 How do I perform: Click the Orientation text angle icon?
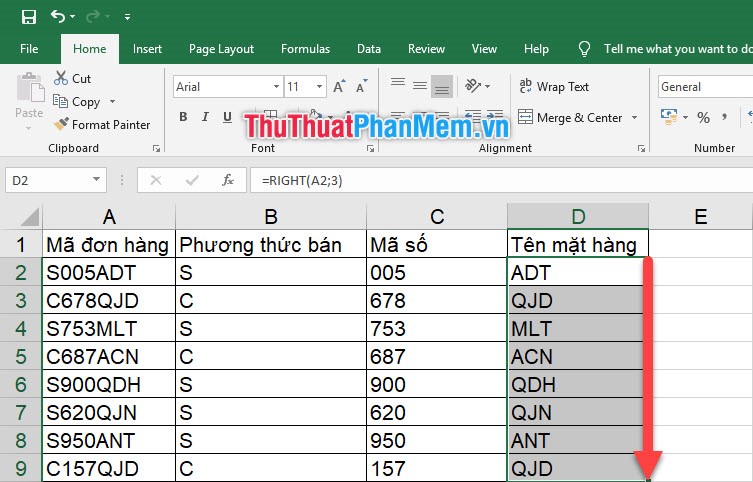point(473,86)
